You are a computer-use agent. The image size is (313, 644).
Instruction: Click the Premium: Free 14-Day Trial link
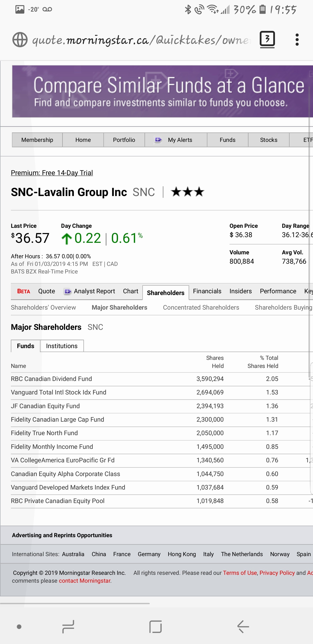pos(52,173)
